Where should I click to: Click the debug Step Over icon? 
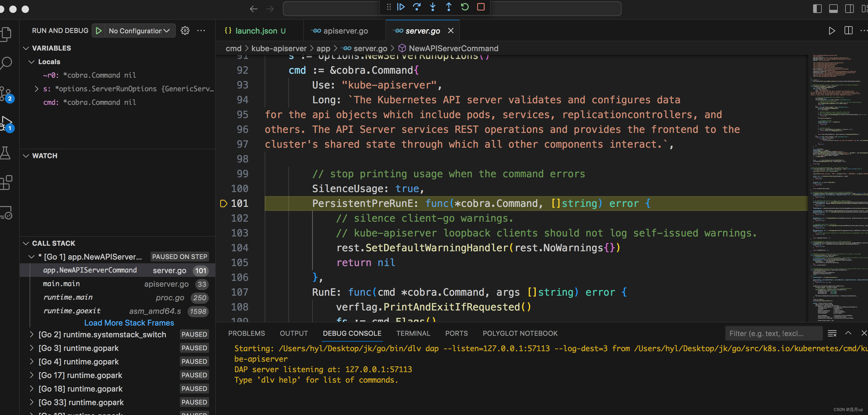pyautogui.click(x=417, y=7)
